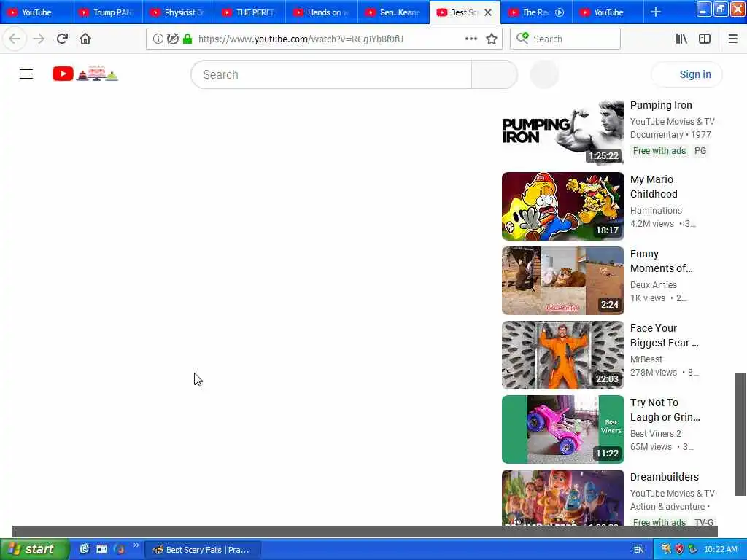Screen dimensions: 747x560
Task: Click the Dreambuilders title link
Action: pos(664,477)
